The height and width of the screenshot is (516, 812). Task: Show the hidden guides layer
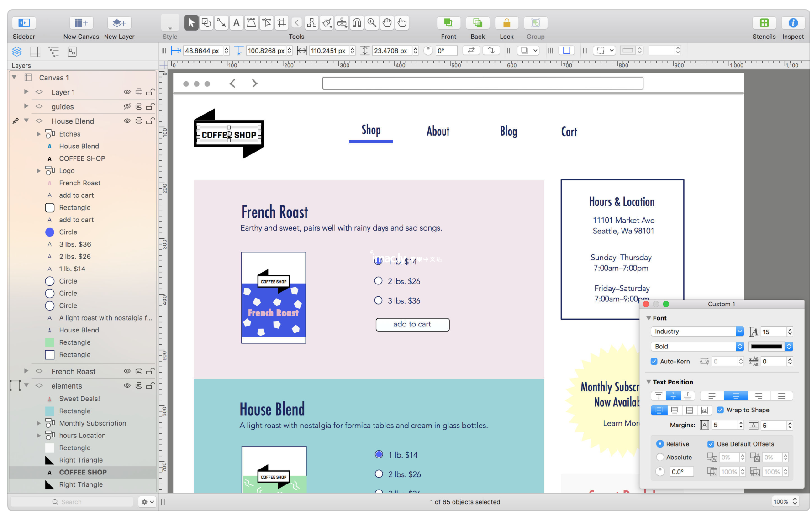(x=127, y=107)
